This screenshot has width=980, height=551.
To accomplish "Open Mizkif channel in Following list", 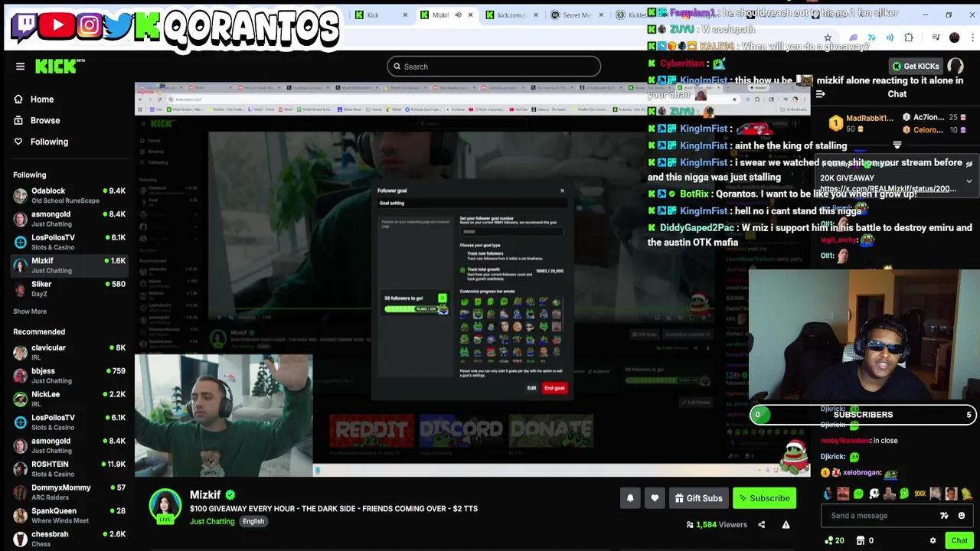I will pos(68,266).
